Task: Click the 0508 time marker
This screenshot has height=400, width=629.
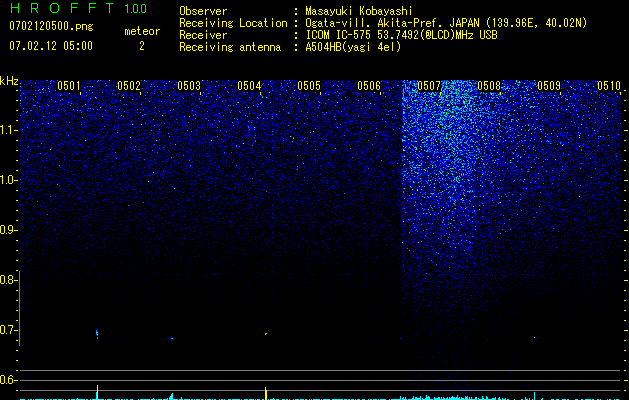Action: tap(489, 86)
